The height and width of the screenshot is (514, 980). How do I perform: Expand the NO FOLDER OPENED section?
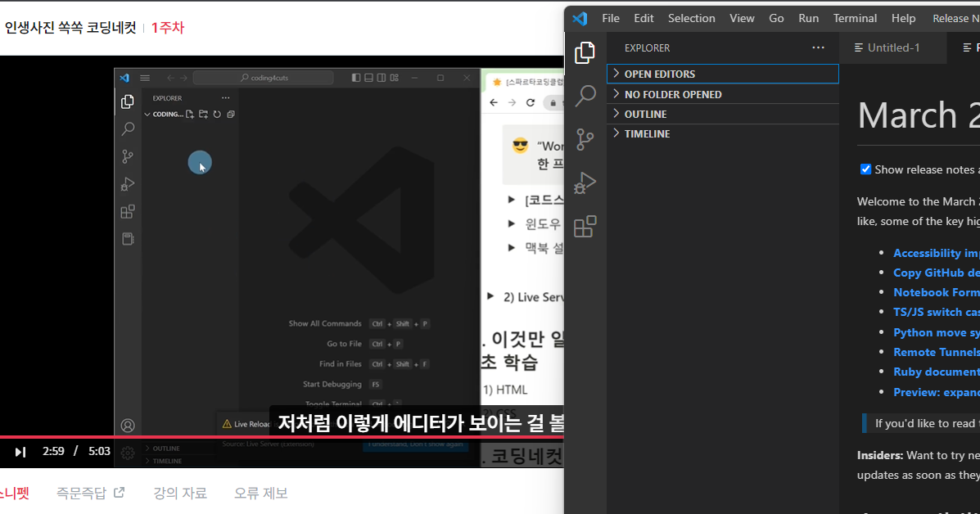[722, 94]
